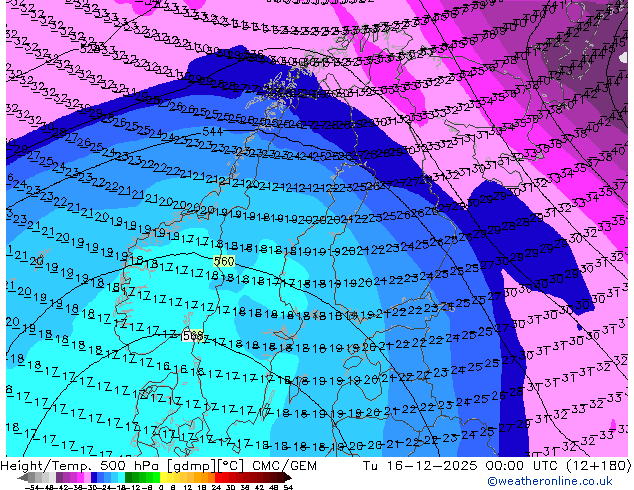
Task: Click the left arrow end of the color scale
Action: 22,478
